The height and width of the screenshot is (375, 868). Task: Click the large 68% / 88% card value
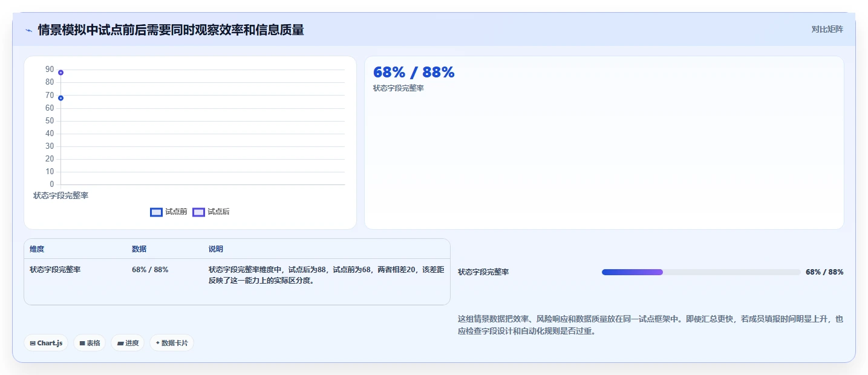tap(414, 73)
